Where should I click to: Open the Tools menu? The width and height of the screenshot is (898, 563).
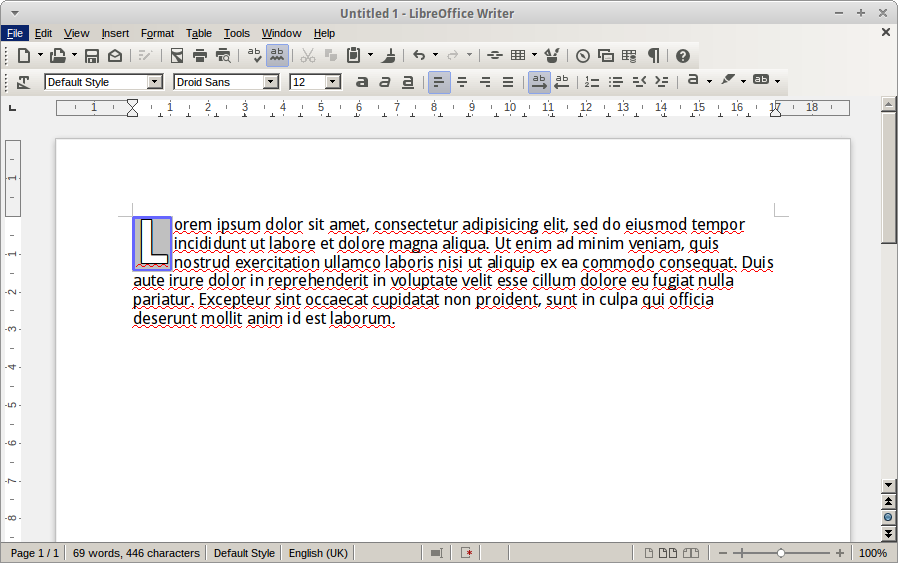click(x=237, y=33)
